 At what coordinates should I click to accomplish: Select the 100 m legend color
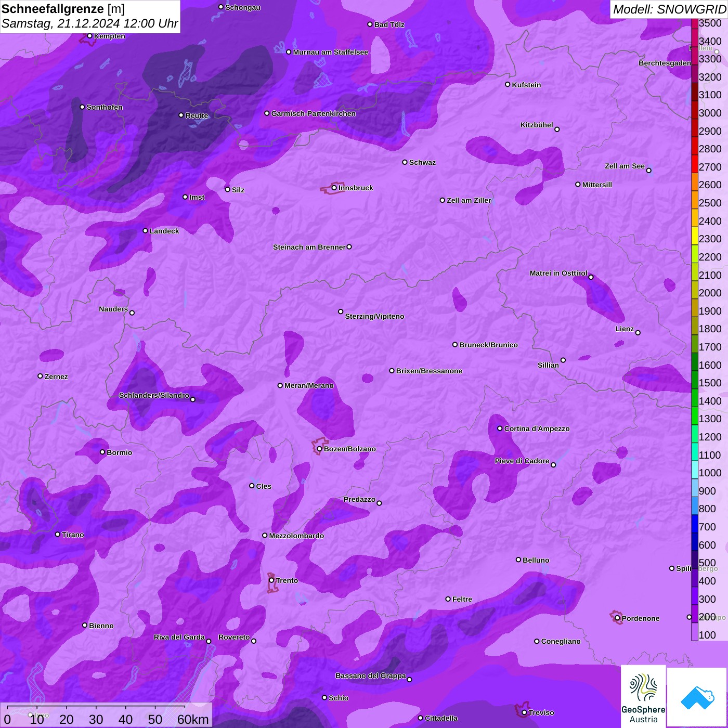point(695,632)
